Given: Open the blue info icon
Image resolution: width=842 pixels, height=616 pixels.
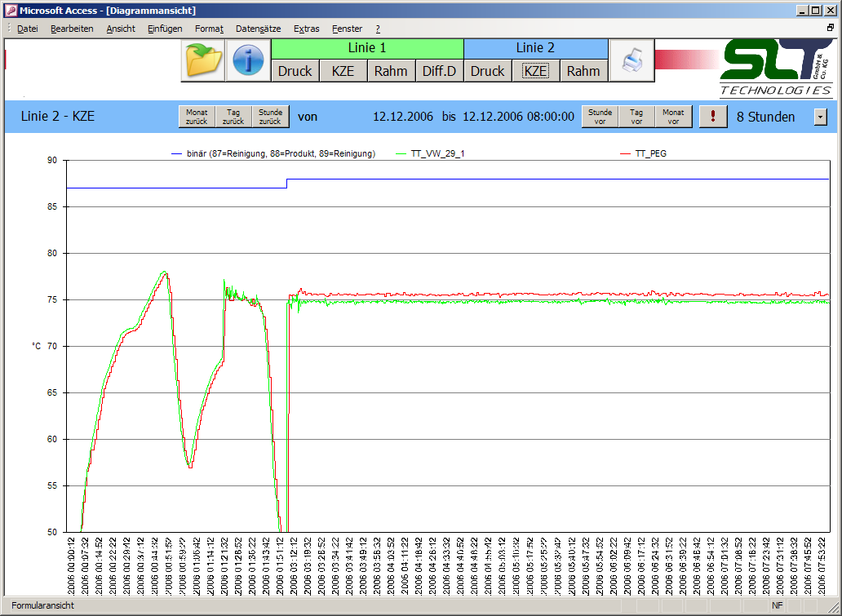Looking at the screenshot, I should point(249,61).
